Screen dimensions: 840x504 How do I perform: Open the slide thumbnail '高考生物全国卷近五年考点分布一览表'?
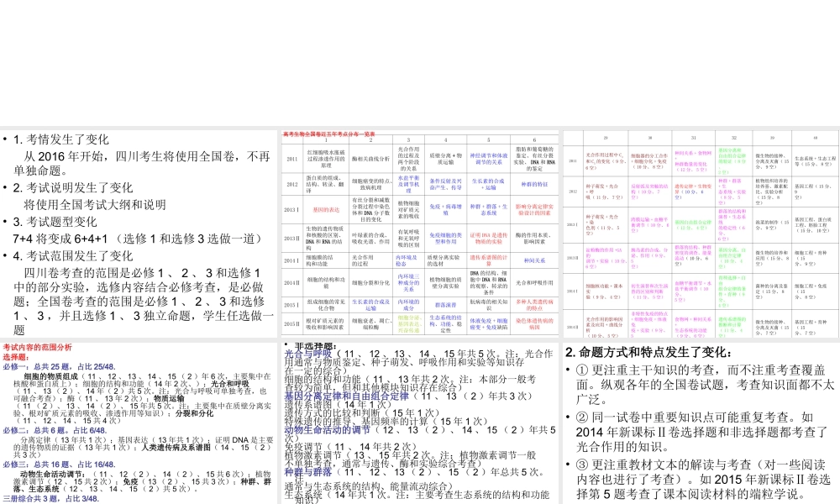click(x=419, y=234)
